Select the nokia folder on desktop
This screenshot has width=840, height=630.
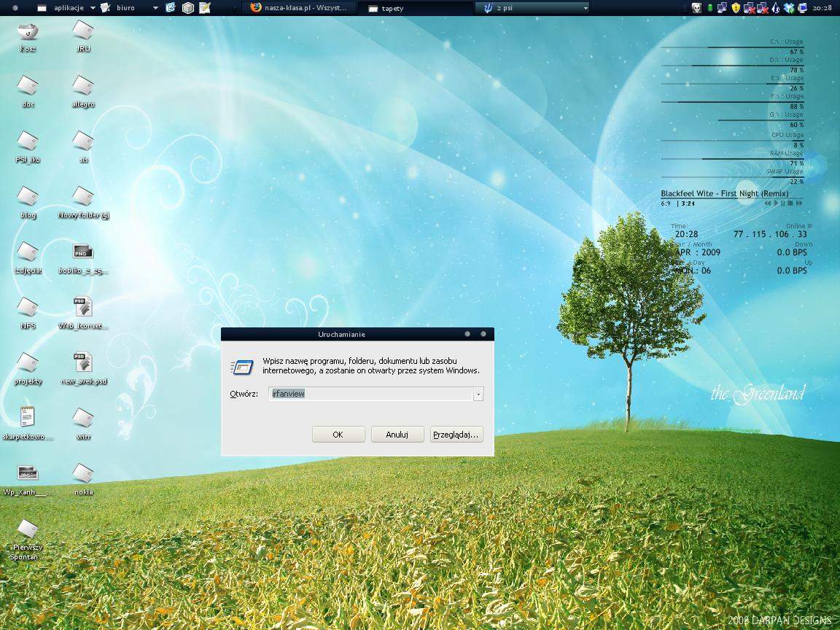(x=83, y=474)
